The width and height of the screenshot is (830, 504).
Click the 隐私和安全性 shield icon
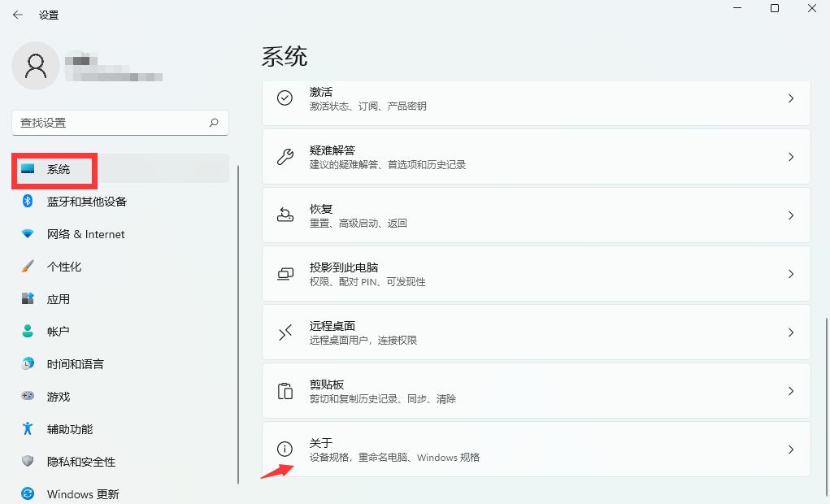(x=28, y=461)
